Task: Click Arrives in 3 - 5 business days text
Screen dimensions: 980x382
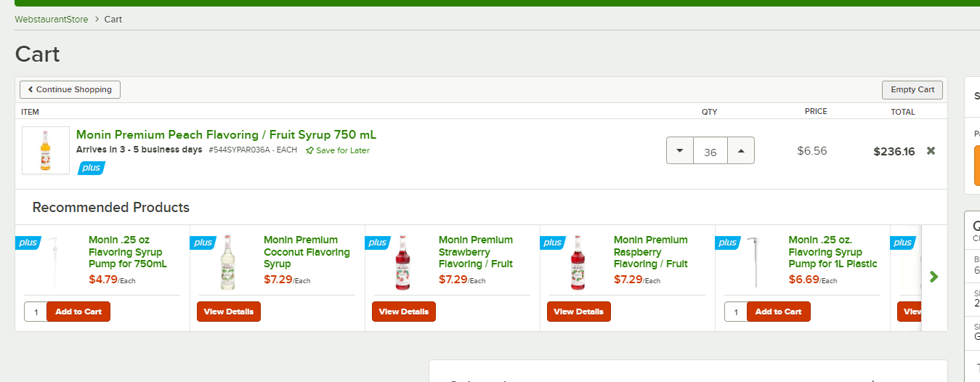Action: 139,150
